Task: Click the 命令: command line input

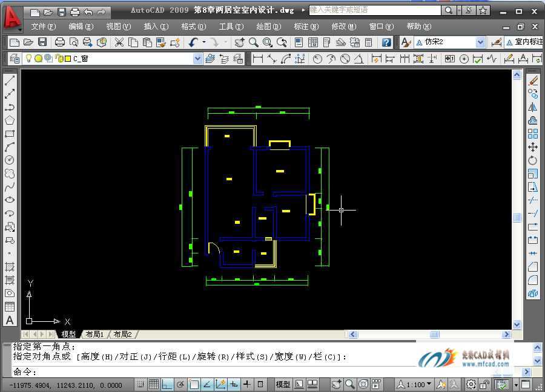Action: pyautogui.click(x=214, y=372)
